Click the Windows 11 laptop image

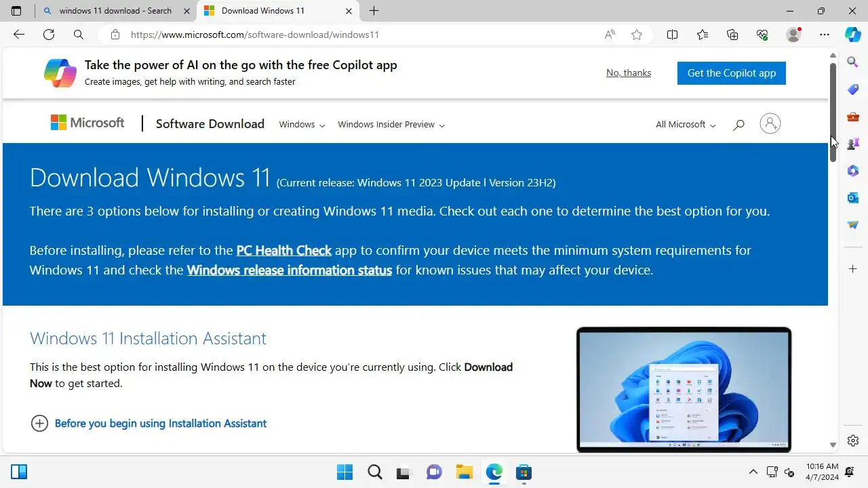click(684, 390)
